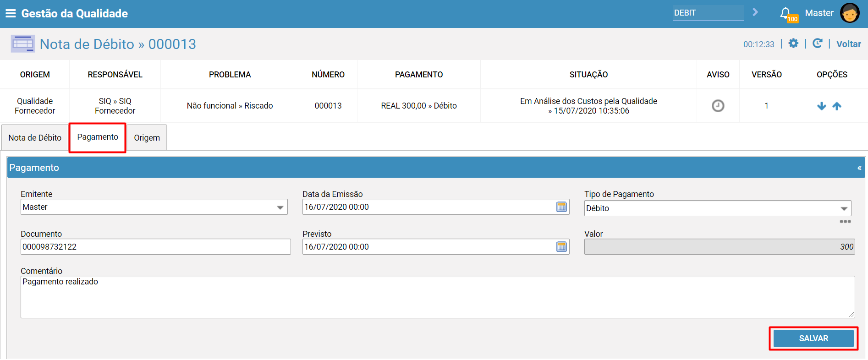This screenshot has width=868, height=360.
Task: Click the Gestão da Qualidade title
Action: pos(75,13)
